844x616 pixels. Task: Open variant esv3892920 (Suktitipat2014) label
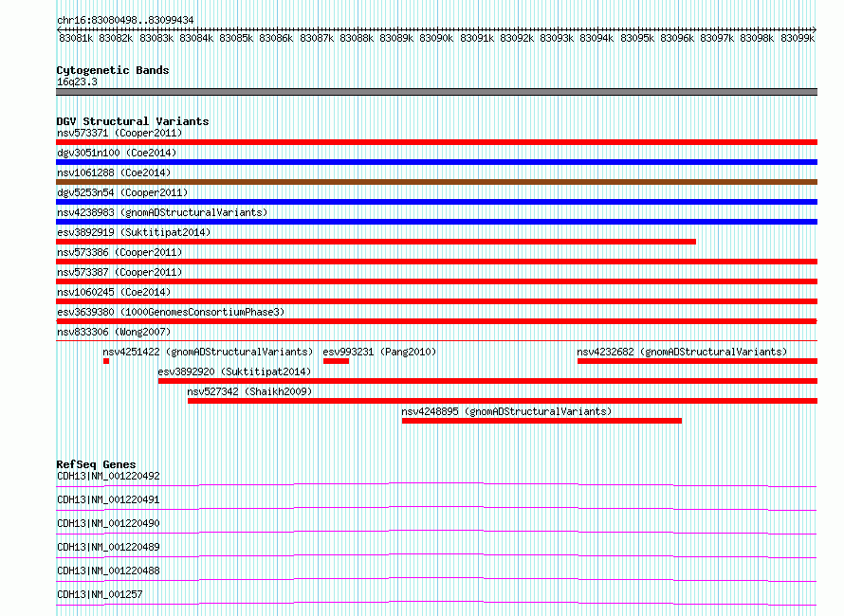pos(234,371)
